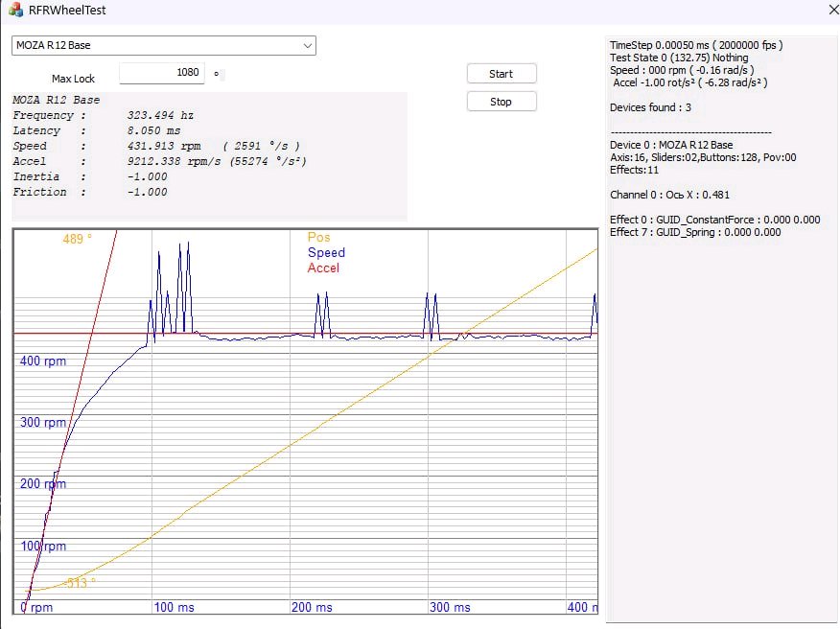Viewport: 840px width, 629px height.
Task: Expand device list using the chevron arrow
Action: pyautogui.click(x=308, y=45)
